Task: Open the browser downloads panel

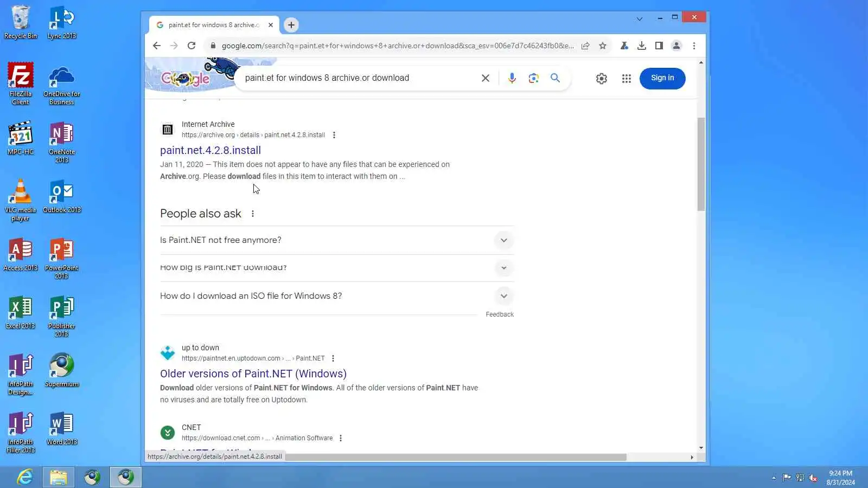Action: (642, 46)
